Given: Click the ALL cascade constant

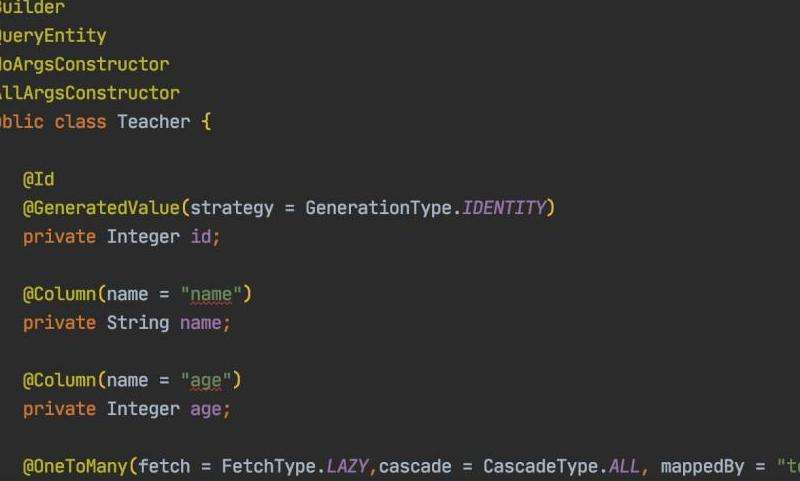Looking at the screenshot, I should (624, 467).
